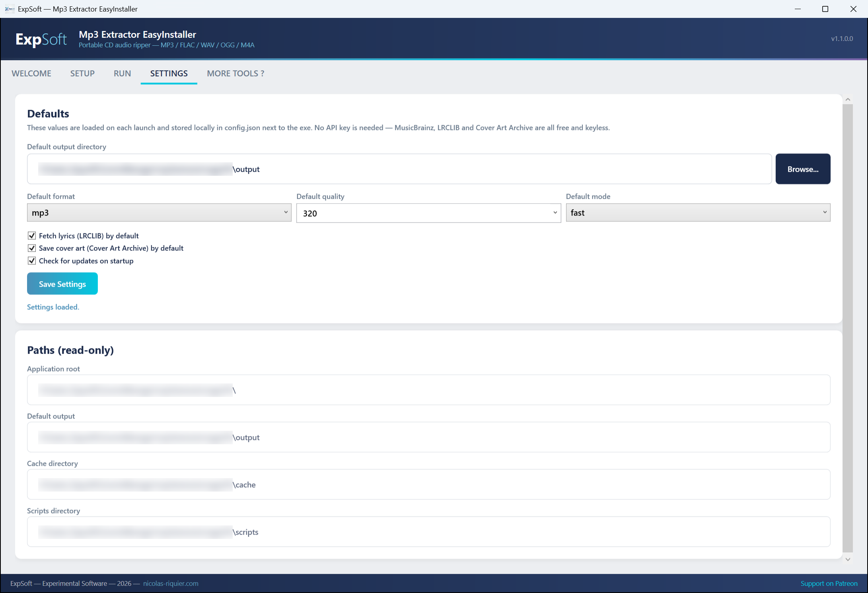Click the Scripts directory path field
868x593 pixels.
pos(428,532)
